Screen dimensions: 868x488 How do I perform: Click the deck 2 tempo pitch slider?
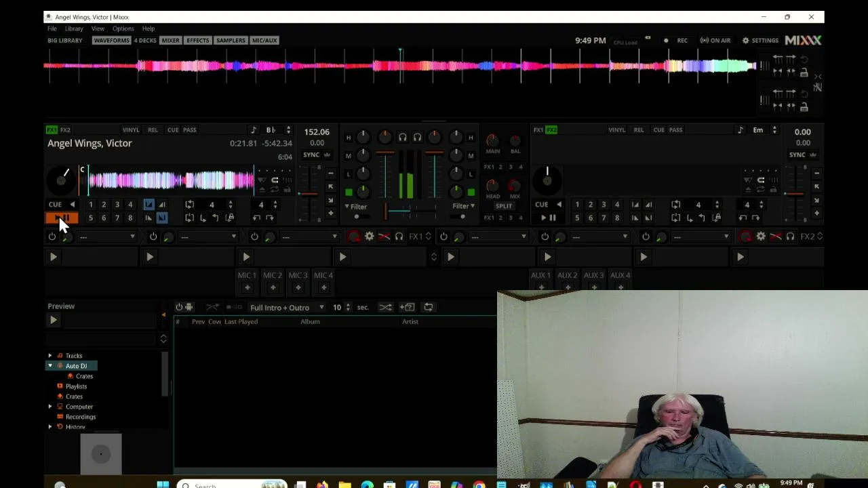(x=795, y=193)
